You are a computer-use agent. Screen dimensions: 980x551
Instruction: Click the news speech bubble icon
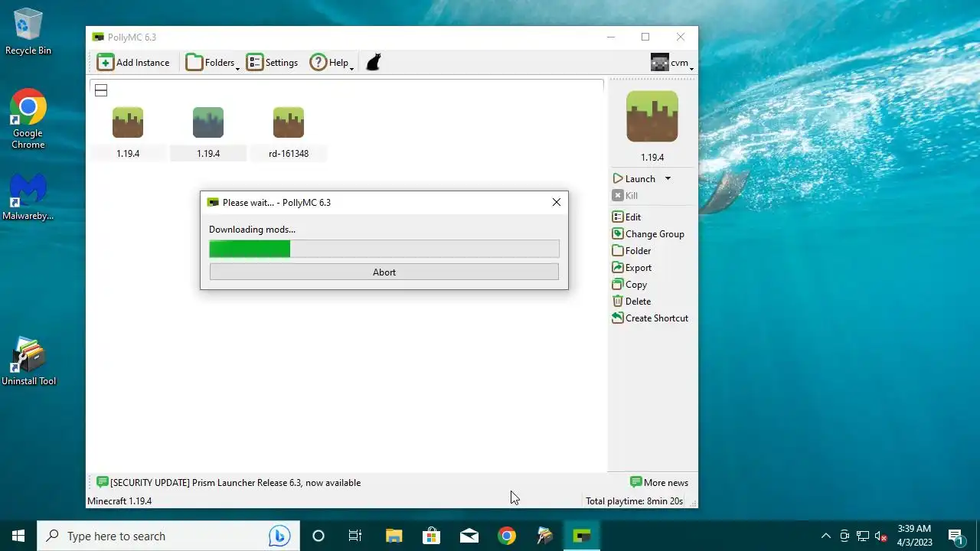(102, 482)
